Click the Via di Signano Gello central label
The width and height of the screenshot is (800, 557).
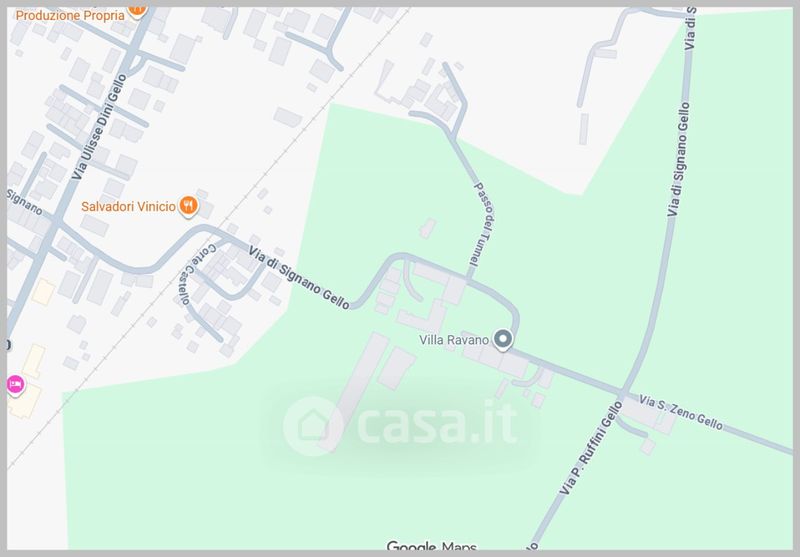[299, 277]
